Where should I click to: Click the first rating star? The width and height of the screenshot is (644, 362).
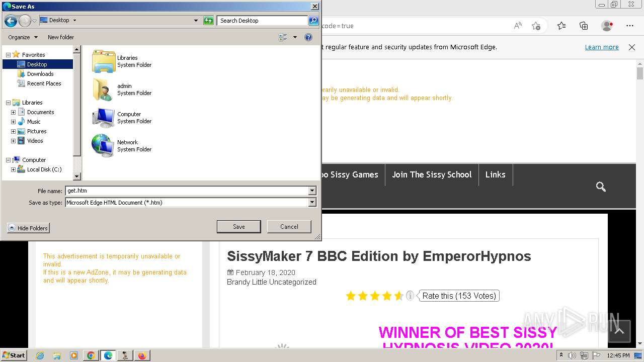pos(351,296)
